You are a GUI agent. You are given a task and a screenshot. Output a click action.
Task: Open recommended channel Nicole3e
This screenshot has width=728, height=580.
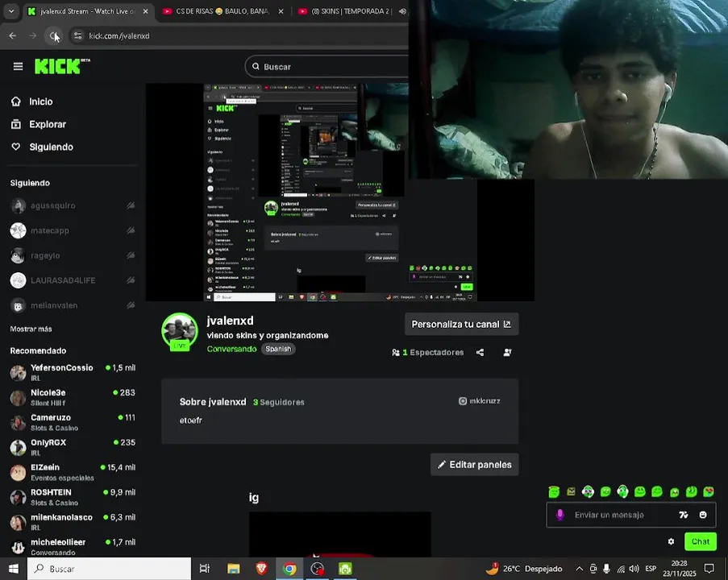[x=73, y=397]
